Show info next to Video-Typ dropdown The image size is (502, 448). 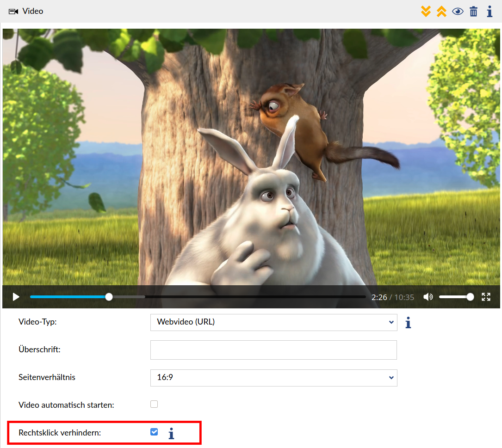(408, 323)
